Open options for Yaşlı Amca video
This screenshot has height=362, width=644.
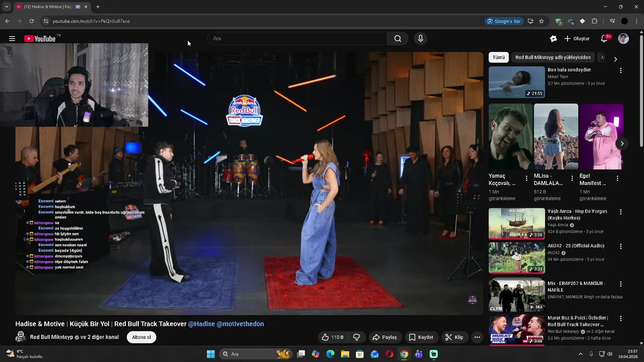coord(620,213)
